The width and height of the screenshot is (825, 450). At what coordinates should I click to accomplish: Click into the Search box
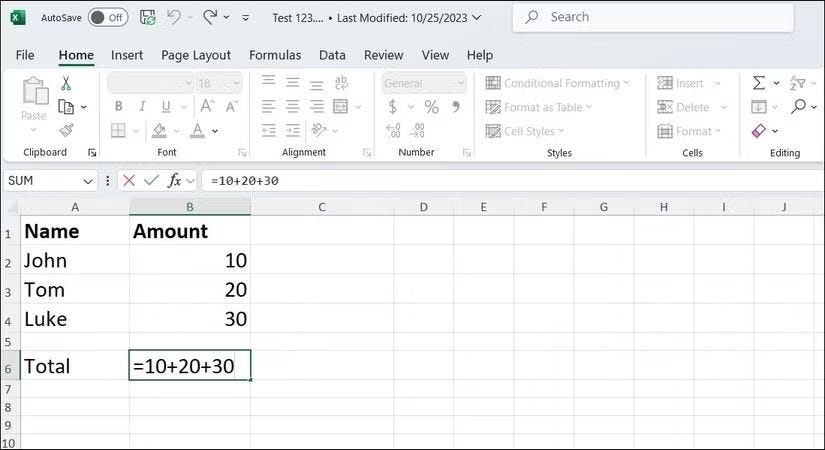pos(653,17)
